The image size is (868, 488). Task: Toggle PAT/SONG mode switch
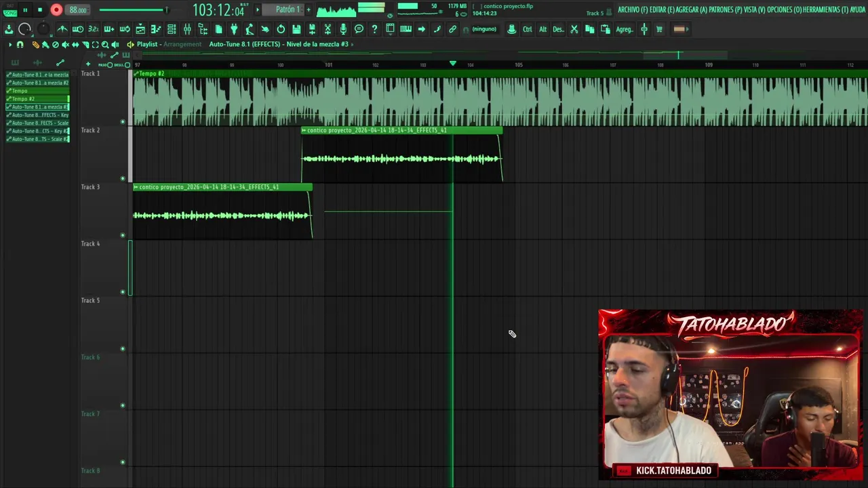[x=10, y=10]
